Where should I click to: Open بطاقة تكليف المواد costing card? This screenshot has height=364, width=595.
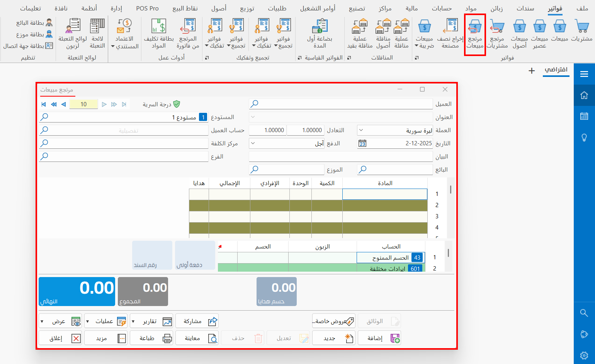coord(159,34)
